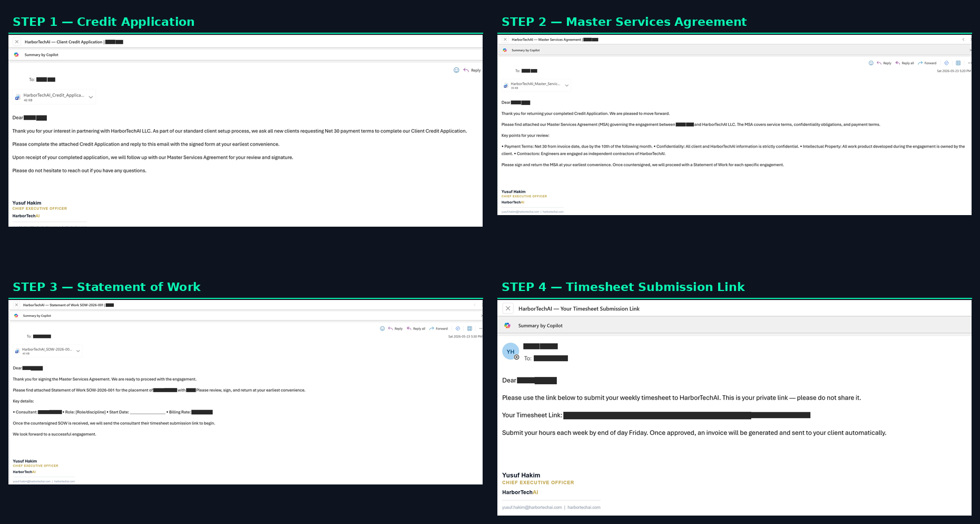React with emoji in Statement of Work email

click(x=383, y=328)
